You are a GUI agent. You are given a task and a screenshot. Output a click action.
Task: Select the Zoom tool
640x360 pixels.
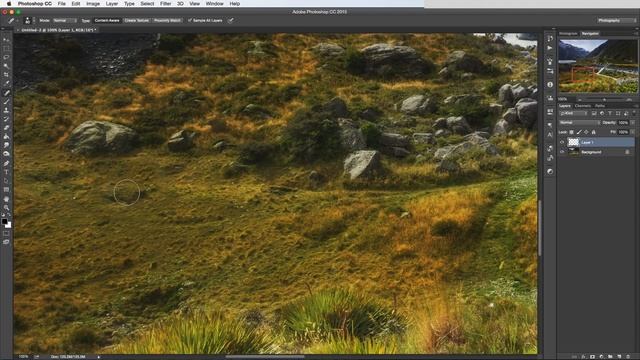(6, 207)
